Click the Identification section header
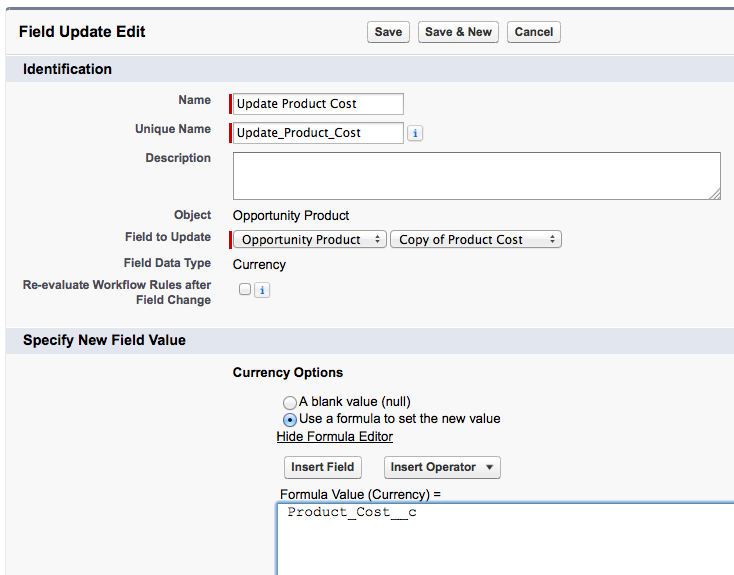 point(68,69)
